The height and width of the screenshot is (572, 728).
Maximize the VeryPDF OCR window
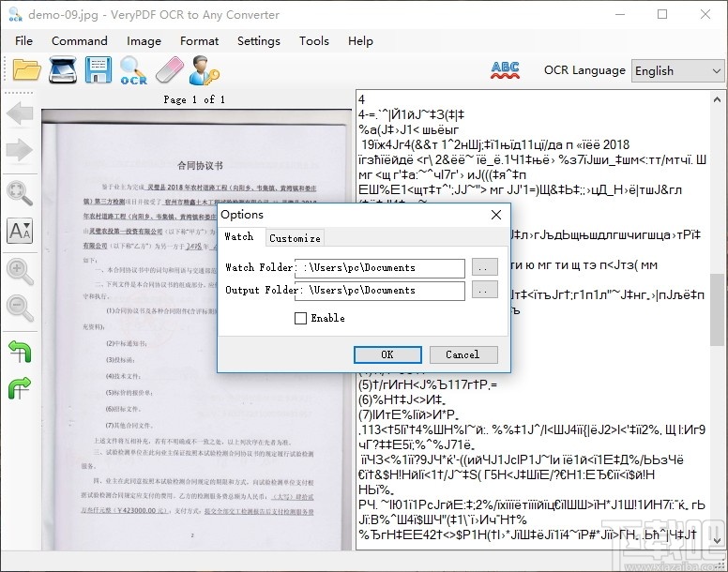pyautogui.click(x=662, y=14)
